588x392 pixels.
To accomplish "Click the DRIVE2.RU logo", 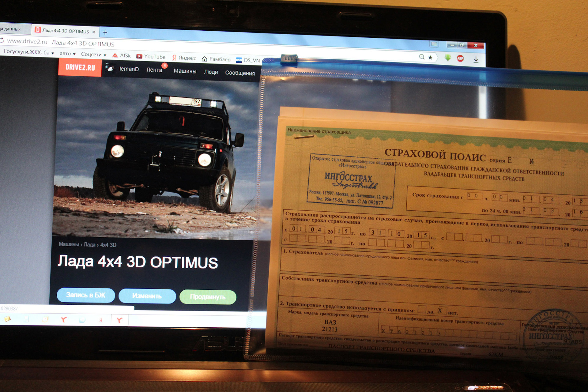I will (x=80, y=67).
